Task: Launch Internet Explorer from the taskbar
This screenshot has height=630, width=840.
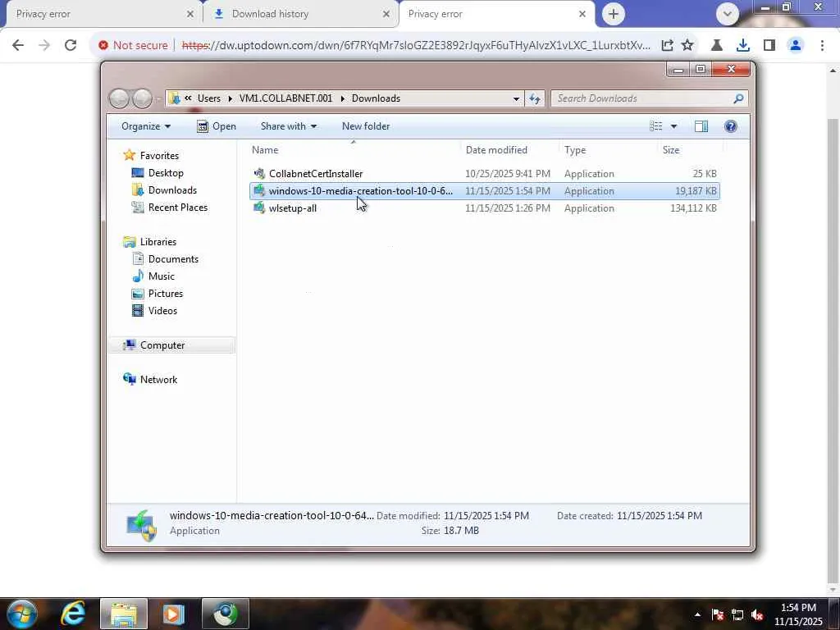Action: (x=73, y=614)
